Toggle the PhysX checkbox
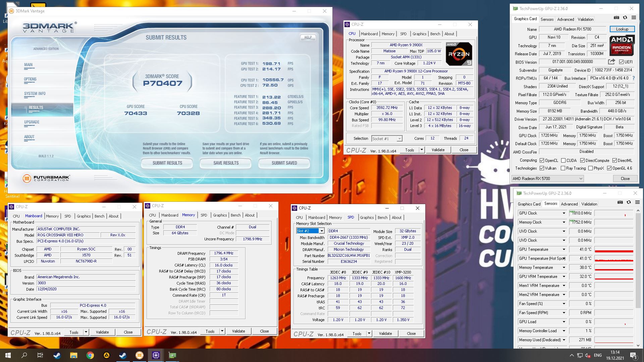644x362 pixels. [x=590, y=168]
